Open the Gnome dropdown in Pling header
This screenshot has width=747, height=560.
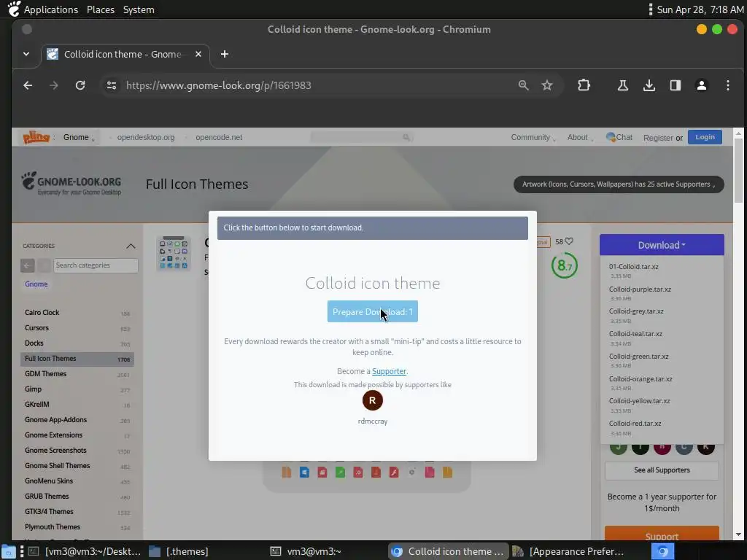(x=79, y=137)
